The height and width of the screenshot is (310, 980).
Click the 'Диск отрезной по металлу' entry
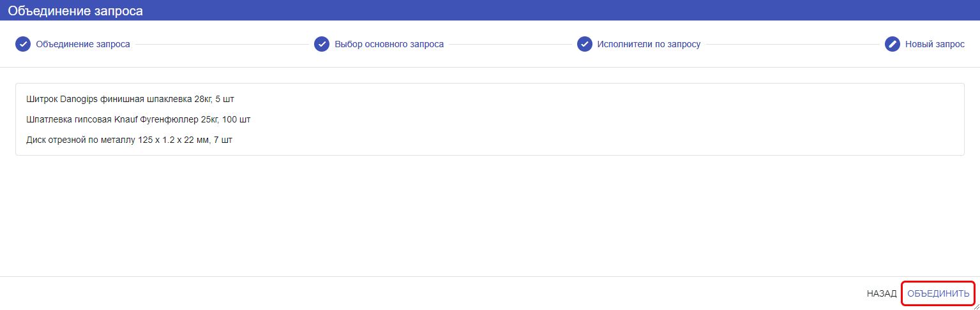click(x=130, y=140)
